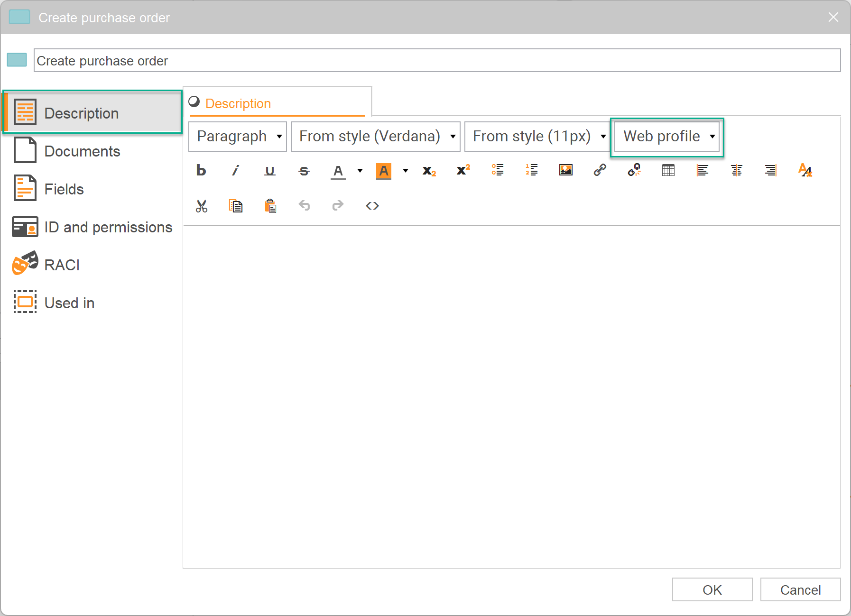Align text left
Screen dimensions: 851x616
[703, 170]
